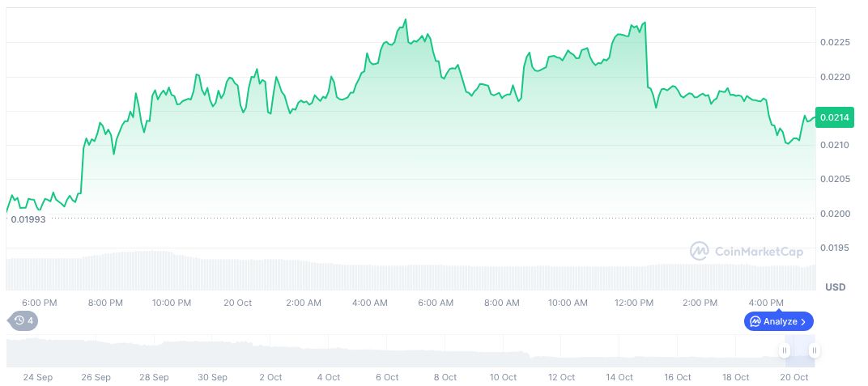Click the 0.01993 opening price label
868x386 pixels.
click(x=28, y=219)
